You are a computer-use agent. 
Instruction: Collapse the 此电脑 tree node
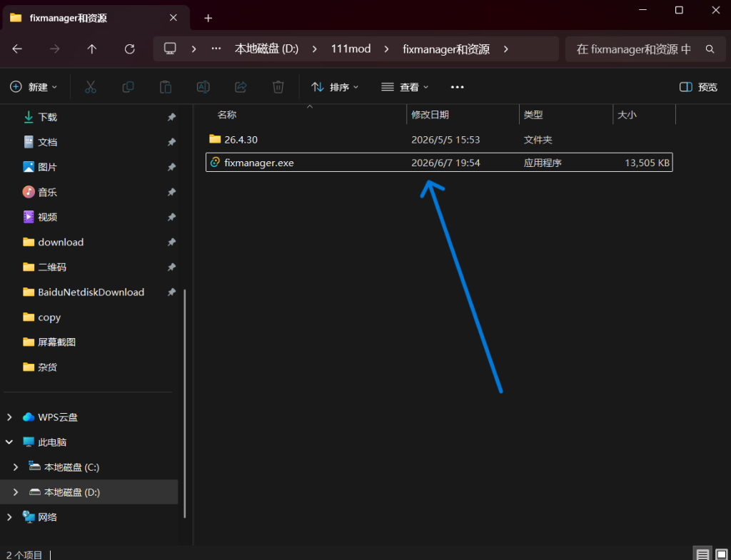click(x=9, y=442)
